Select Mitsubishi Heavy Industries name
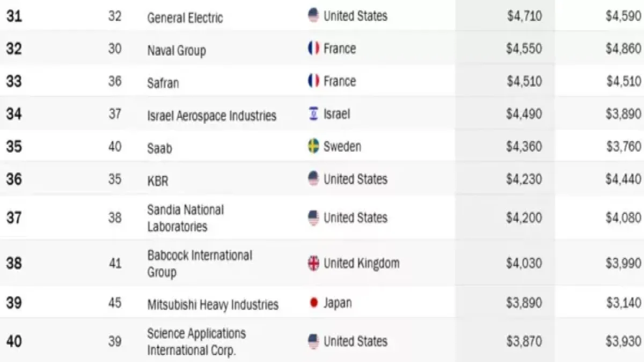The width and height of the screenshot is (644, 362). point(213,305)
